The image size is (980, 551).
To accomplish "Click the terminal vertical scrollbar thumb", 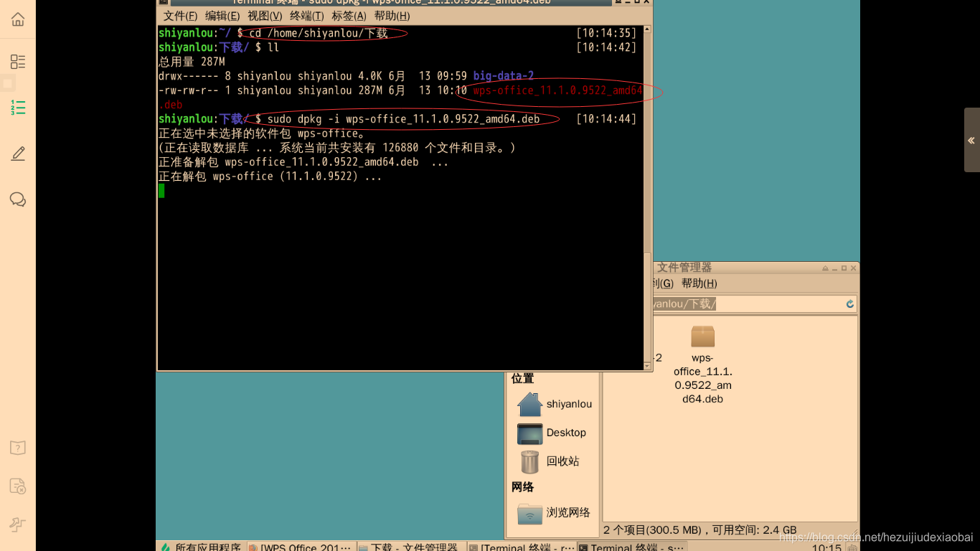I will coord(647,307).
